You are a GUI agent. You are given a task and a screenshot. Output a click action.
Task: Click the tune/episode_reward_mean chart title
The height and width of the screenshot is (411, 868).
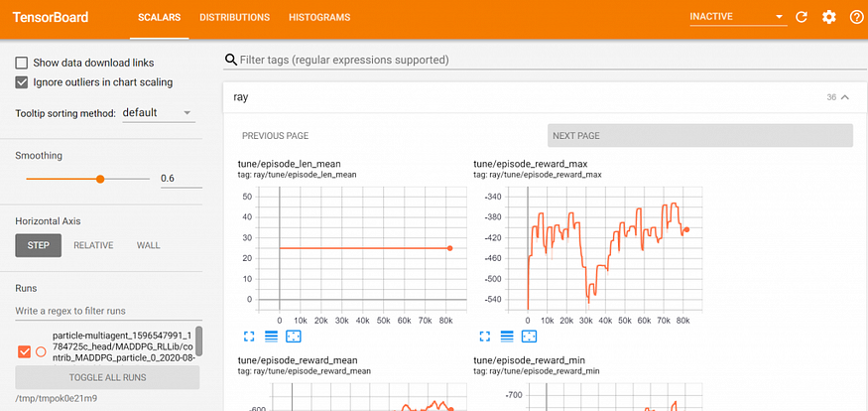tap(298, 360)
